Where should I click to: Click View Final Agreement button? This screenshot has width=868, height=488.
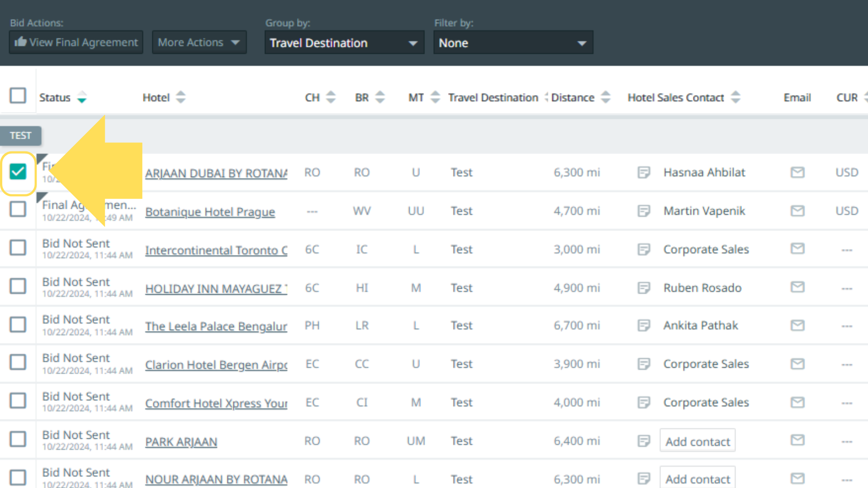(76, 42)
